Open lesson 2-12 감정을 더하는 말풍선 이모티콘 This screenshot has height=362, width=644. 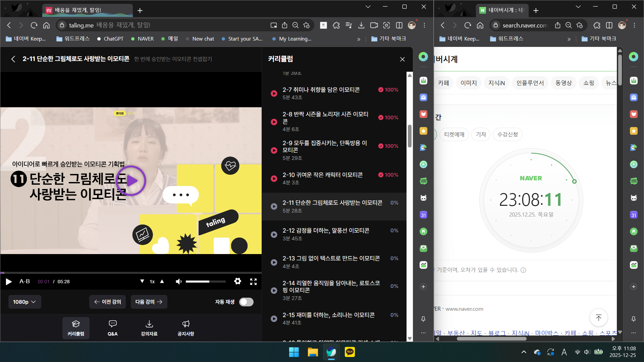click(325, 234)
